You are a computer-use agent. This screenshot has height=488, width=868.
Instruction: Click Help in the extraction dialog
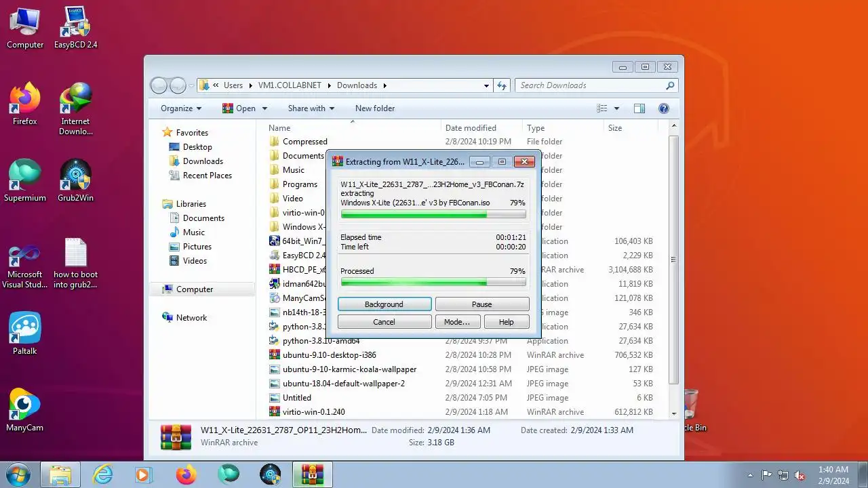506,322
